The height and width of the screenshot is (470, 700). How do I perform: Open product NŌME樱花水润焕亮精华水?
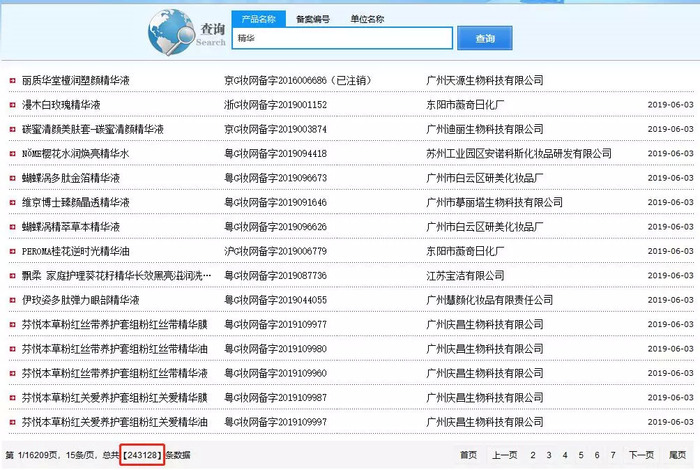(75, 154)
